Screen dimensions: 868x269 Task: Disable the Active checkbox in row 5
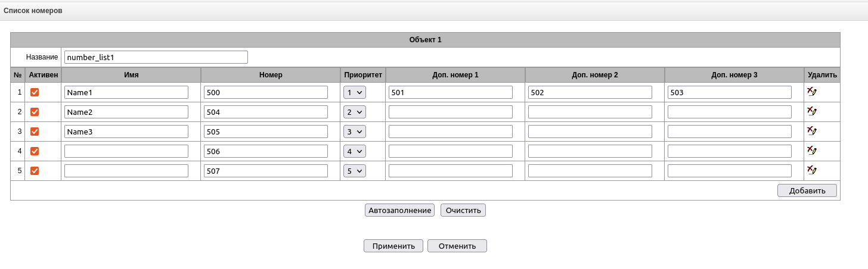click(35, 171)
